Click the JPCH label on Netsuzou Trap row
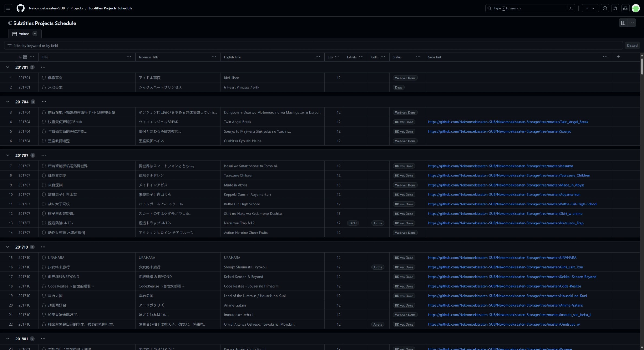 click(x=353, y=223)
